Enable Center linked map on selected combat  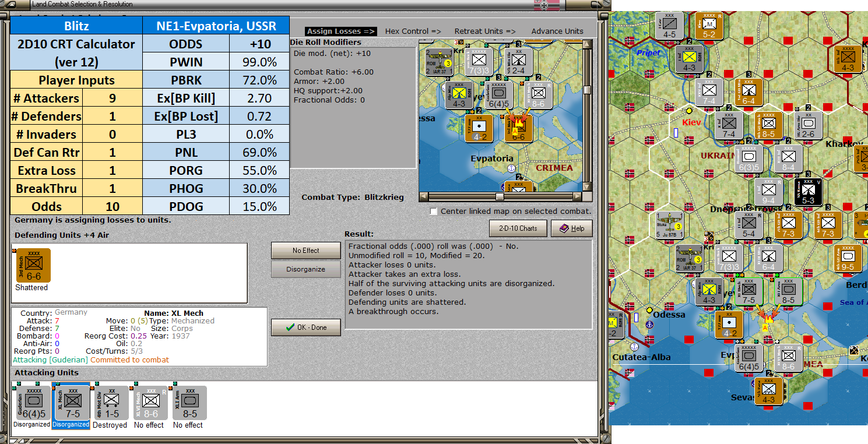coord(433,212)
